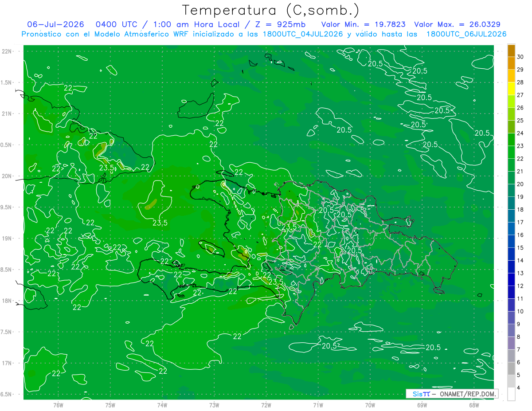Click the '72W' longitude axis label

tap(266, 405)
